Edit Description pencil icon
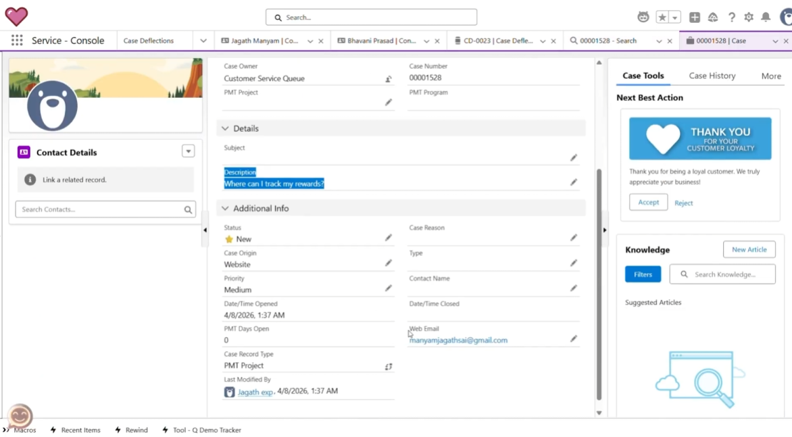Viewport: 792px width, 437px height. (573, 182)
